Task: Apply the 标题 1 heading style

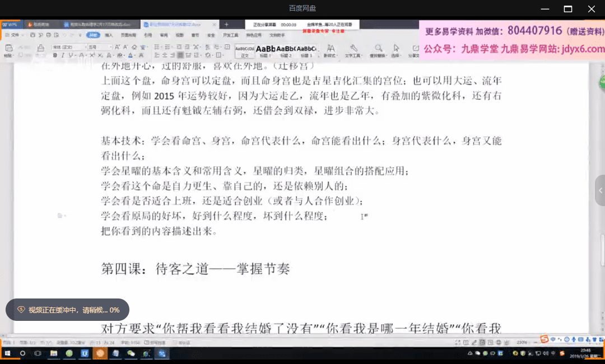Action: [x=266, y=49]
